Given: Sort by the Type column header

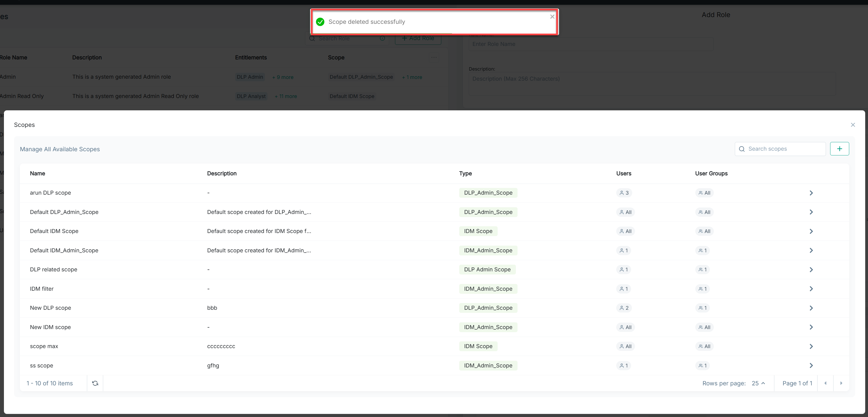Looking at the screenshot, I should coord(465,173).
